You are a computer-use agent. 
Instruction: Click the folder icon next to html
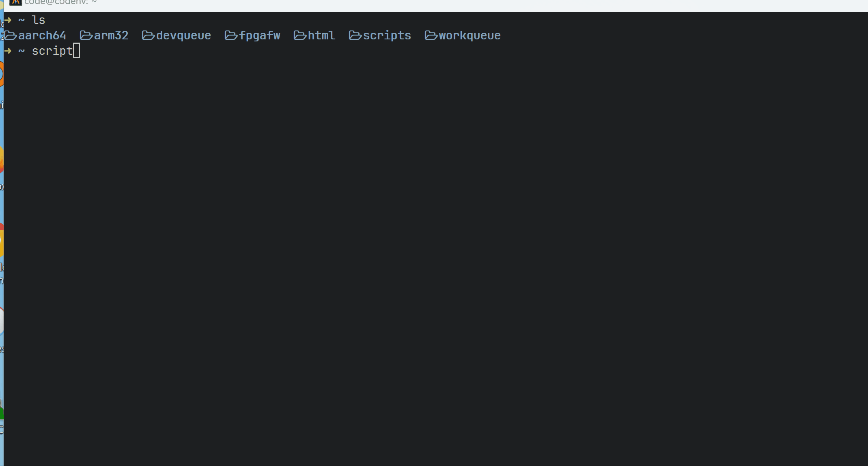pyautogui.click(x=300, y=35)
